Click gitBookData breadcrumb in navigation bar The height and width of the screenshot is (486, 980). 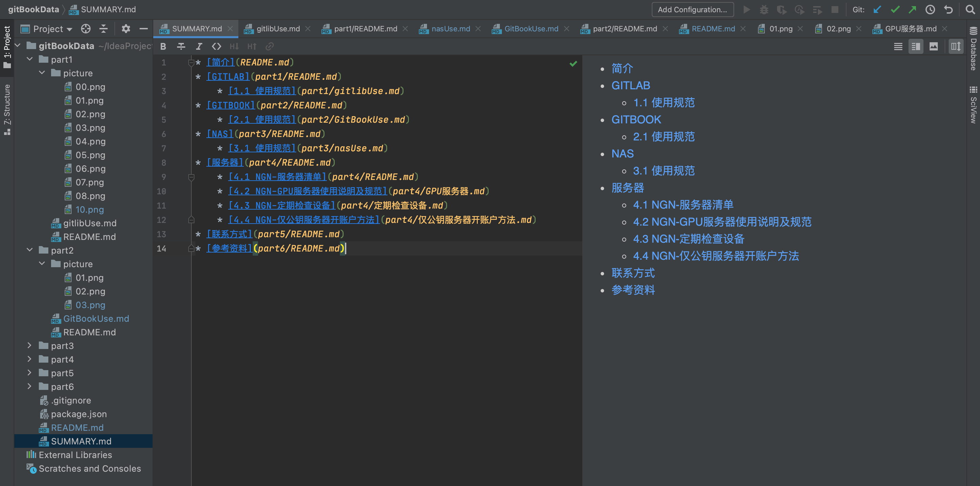33,9
